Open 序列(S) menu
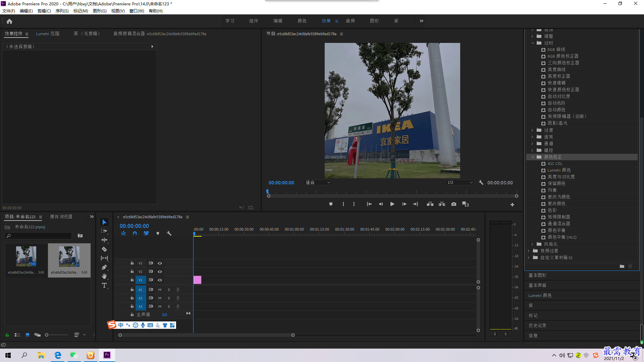The width and height of the screenshot is (644, 362). (62, 11)
